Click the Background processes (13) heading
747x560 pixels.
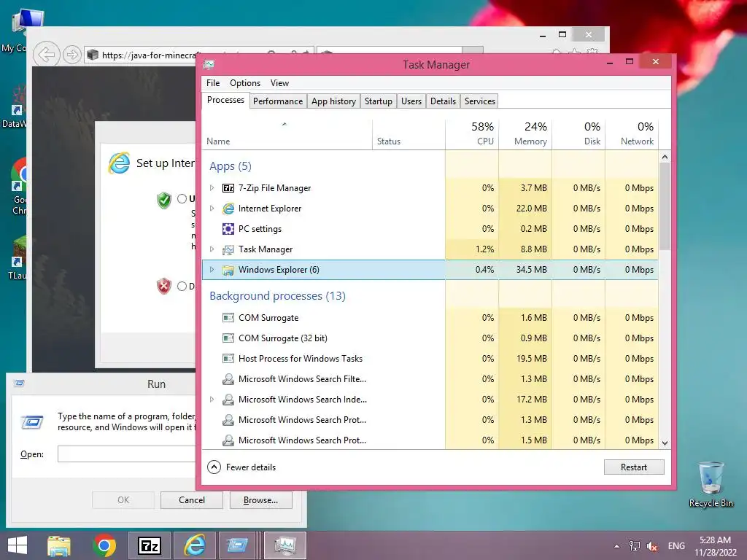pyautogui.click(x=277, y=296)
